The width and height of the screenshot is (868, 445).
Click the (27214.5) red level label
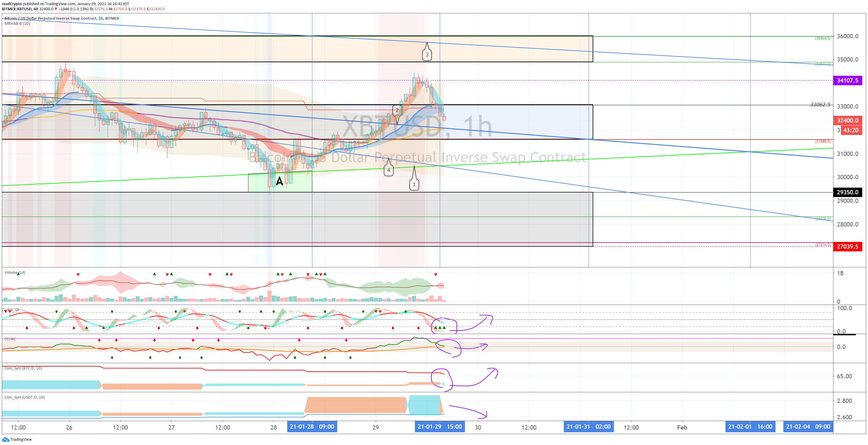coord(823,245)
